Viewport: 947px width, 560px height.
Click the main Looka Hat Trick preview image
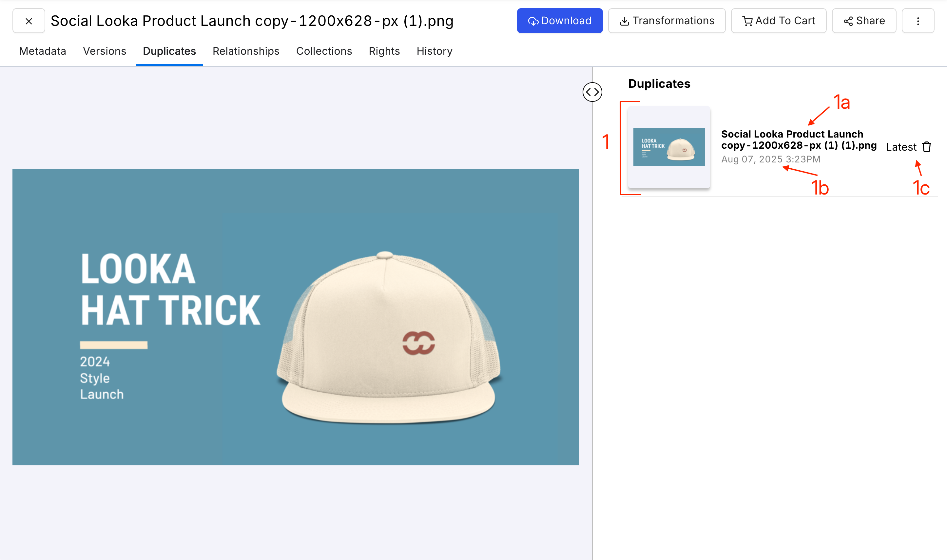(295, 317)
